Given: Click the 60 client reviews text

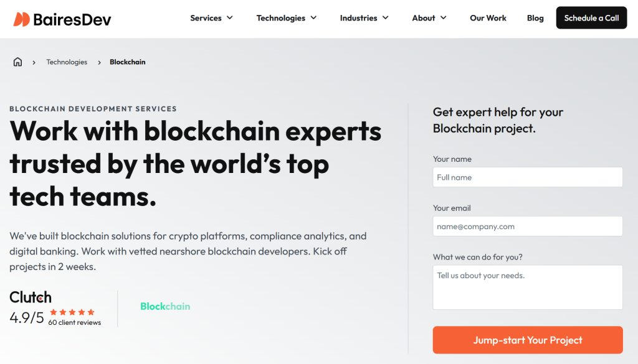Looking at the screenshot, I should [72, 322].
